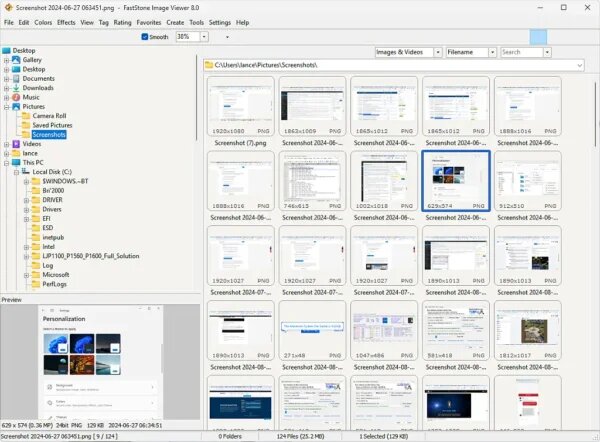Open the Effects menu
600x442 pixels.
pos(66,22)
